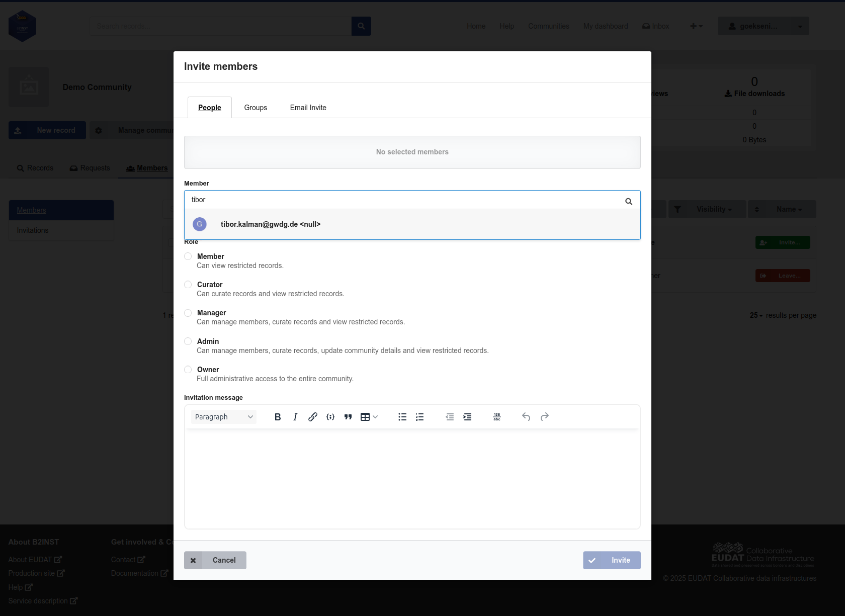
Task: Open plus quick-create dropdown
Action: [x=696, y=26]
